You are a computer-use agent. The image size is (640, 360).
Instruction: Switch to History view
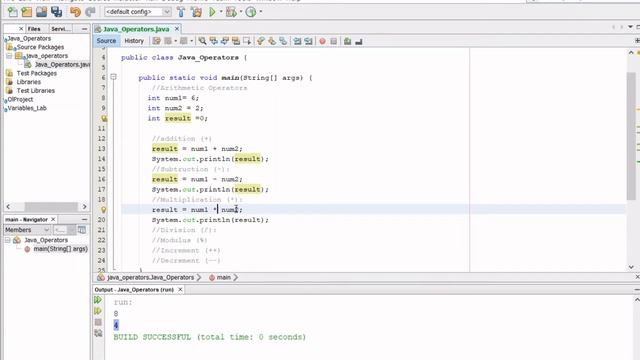pyautogui.click(x=134, y=41)
